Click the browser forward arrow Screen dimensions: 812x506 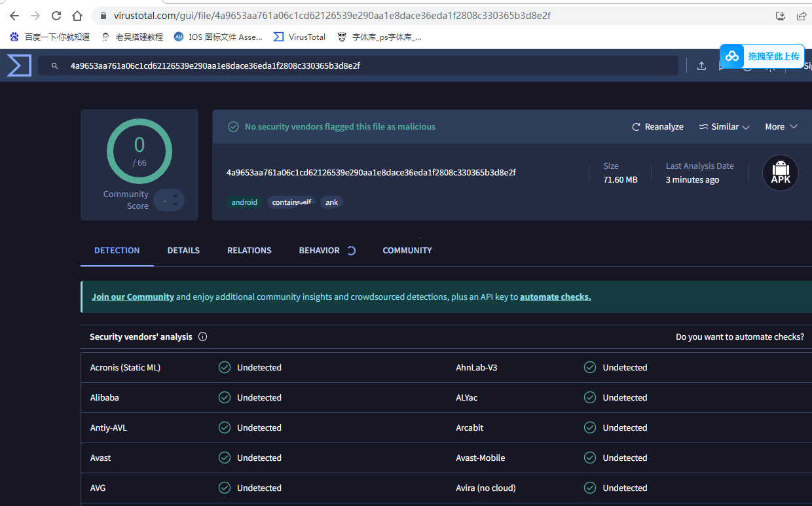(x=35, y=16)
